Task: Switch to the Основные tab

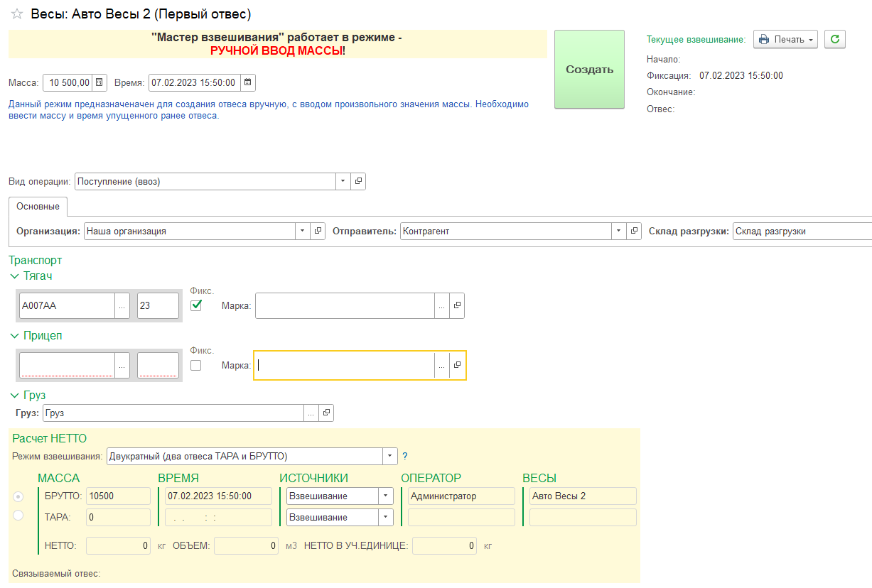Action: click(38, 207)
